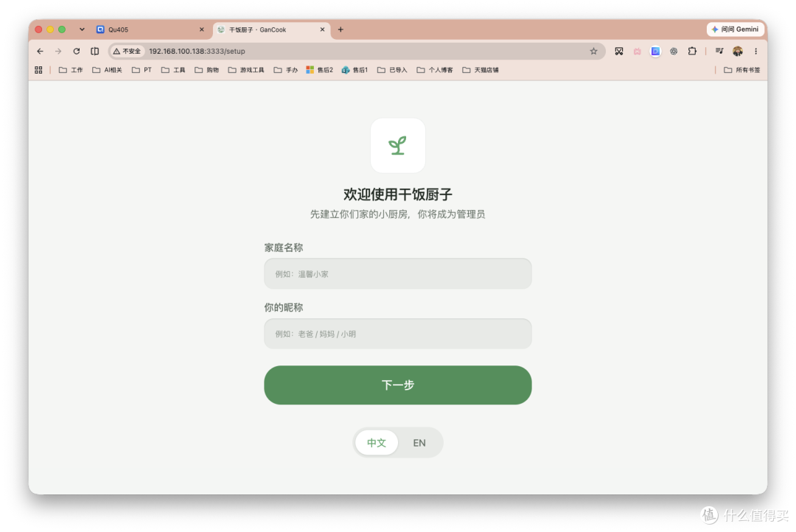796x532 pixels.
Task: Open the 天猫店铺 bookmark folder
Action: click(x=481, y=70)
